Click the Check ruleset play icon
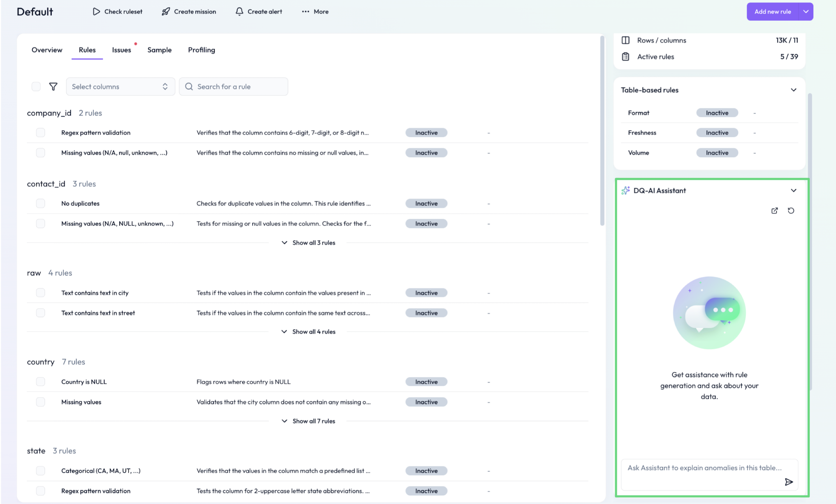 [x=97, y=12]
